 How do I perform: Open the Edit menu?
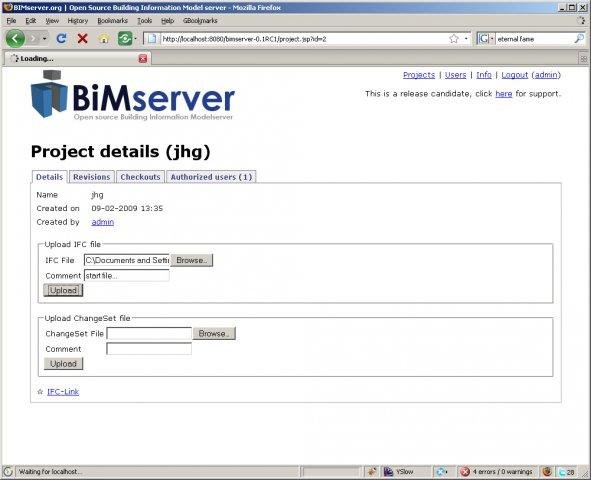tap(31, 21)
